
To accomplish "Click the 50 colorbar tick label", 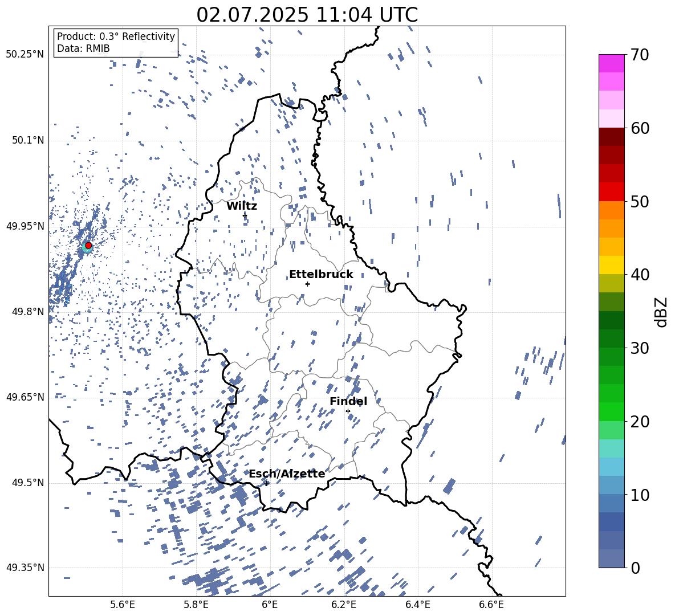I will (x=640, y=201).
